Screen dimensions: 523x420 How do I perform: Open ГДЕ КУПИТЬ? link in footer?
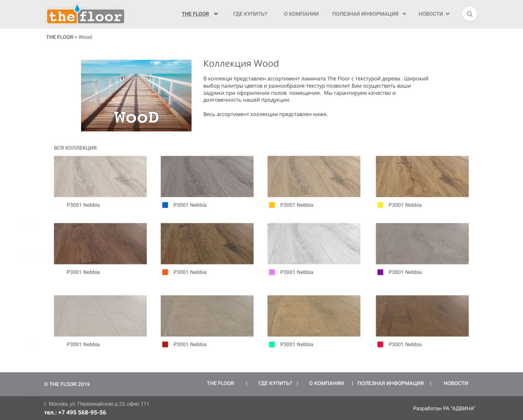(x=275, y=383)
